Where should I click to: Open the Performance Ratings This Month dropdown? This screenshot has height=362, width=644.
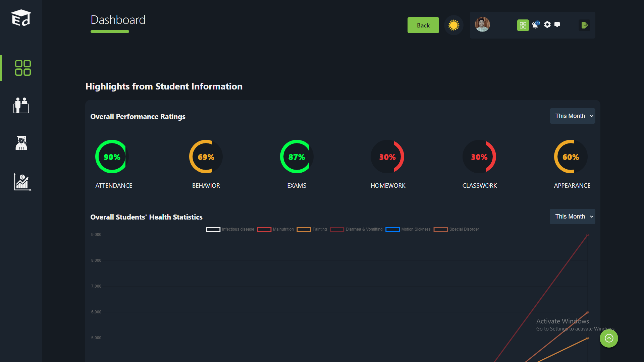(572, 116)
